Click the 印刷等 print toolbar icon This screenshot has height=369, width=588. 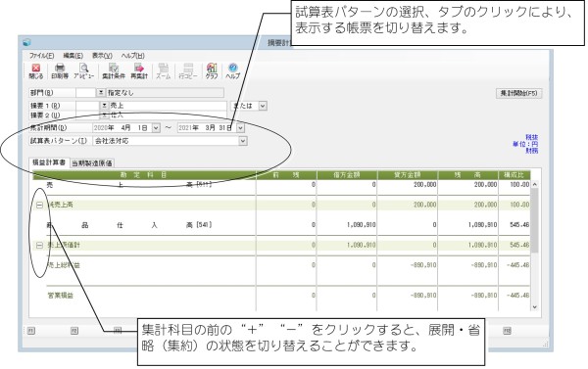click(60, 71)
